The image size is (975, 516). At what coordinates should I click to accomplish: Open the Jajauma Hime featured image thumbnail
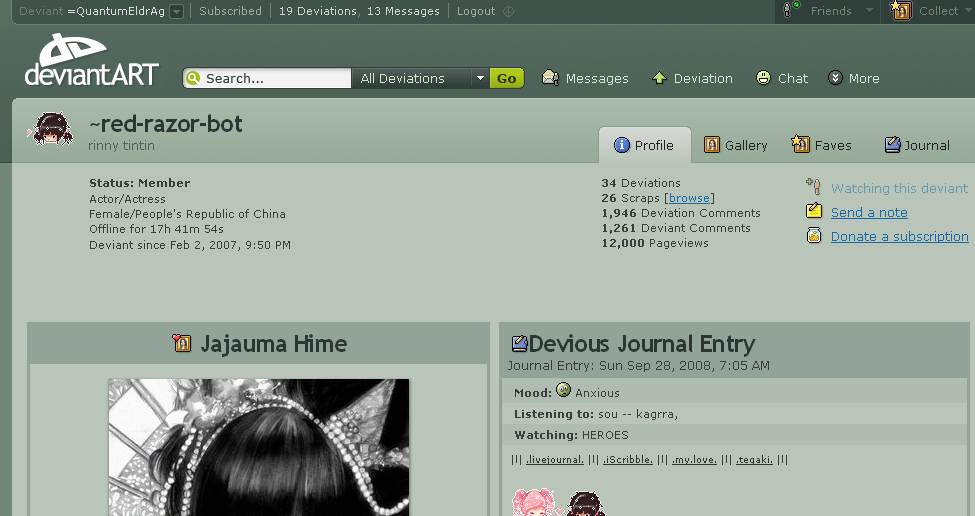[259, 447]
